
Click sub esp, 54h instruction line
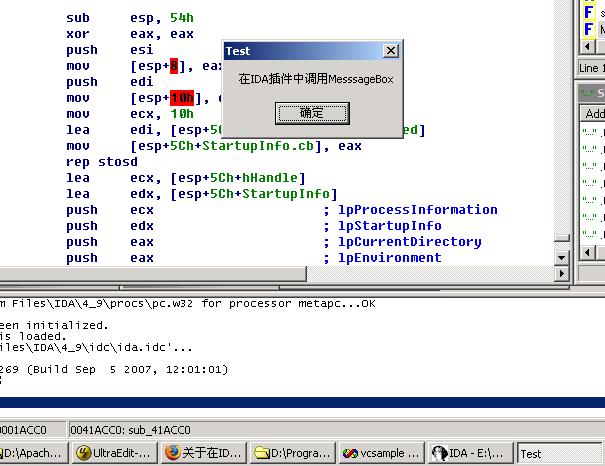[x=130, y=18]
